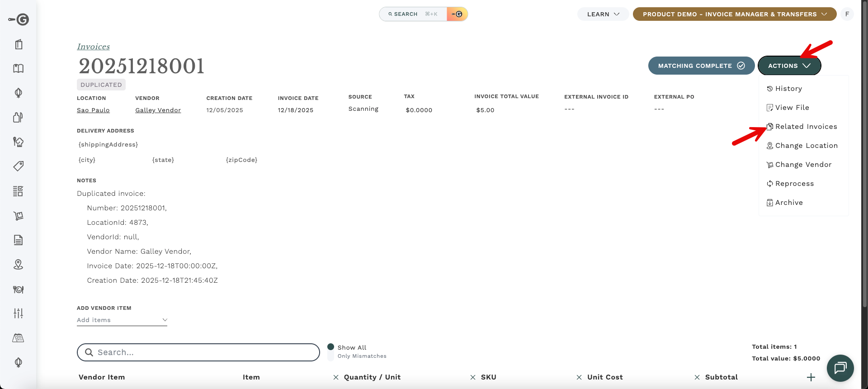This screenshot has width=868, height=389.
Task: Open the sliders settings icon in the sidebar
Action: 18,313
